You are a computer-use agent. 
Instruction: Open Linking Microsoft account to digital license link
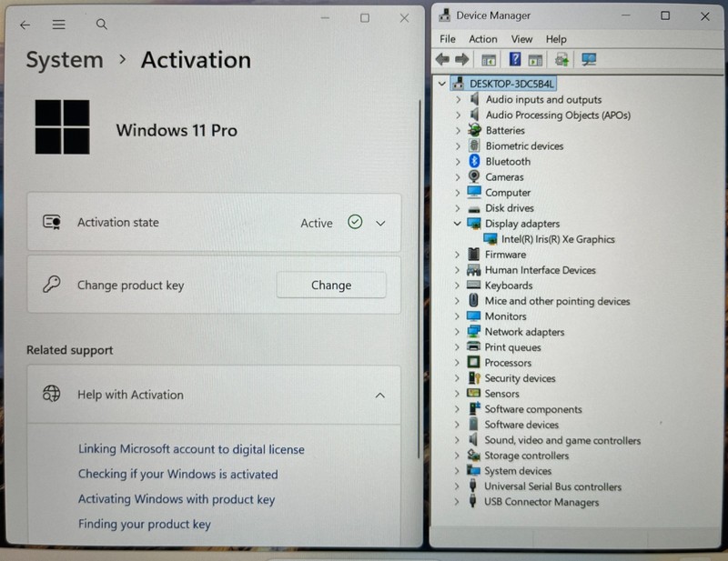(191, 449)
